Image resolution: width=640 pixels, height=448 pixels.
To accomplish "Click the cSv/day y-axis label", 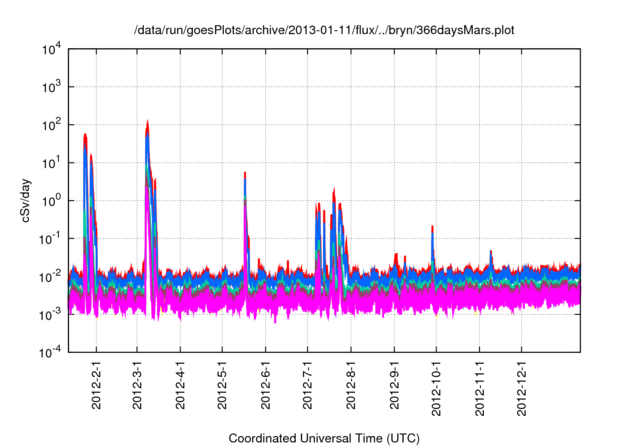I will click(x=32, y=199).
